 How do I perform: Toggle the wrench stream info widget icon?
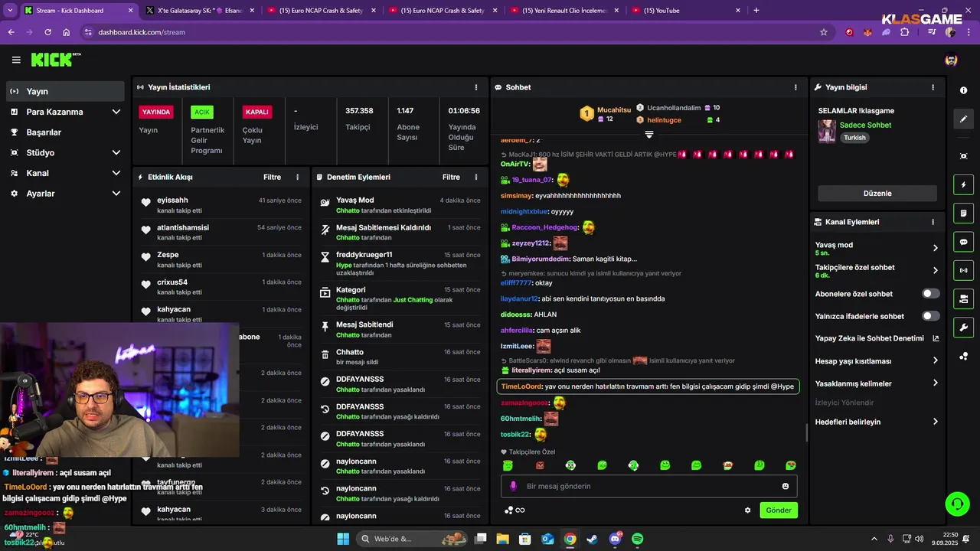tap(963, 328)
